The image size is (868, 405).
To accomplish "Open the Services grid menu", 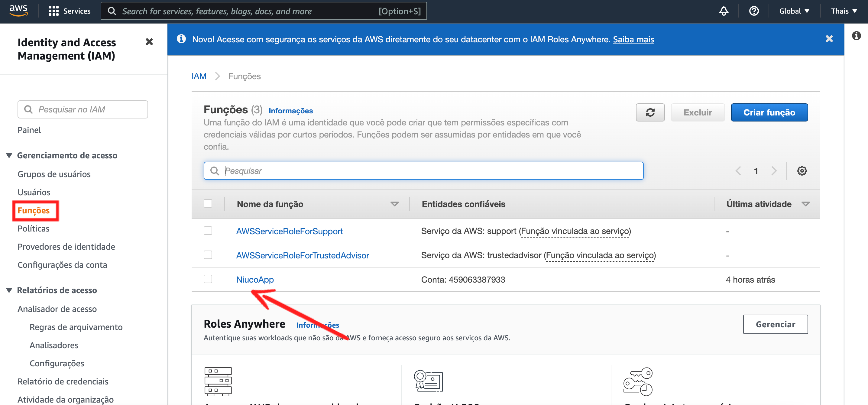I will click(70, 11).
